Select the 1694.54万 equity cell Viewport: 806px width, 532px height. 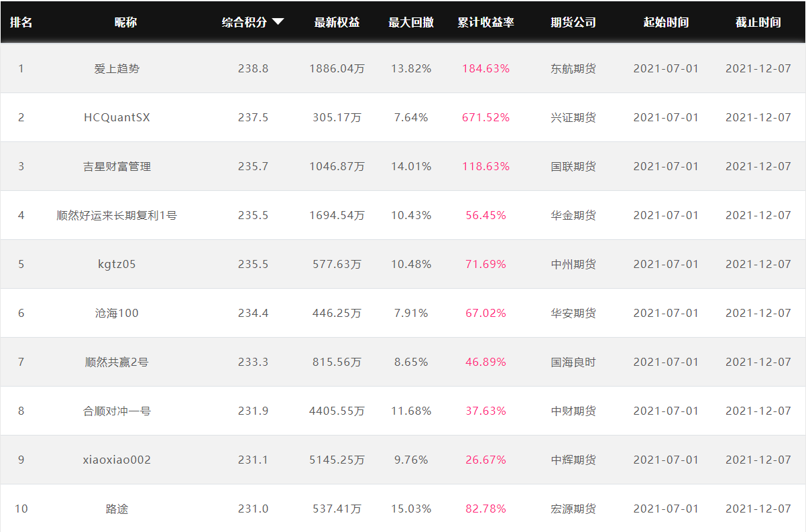[337, 215]
